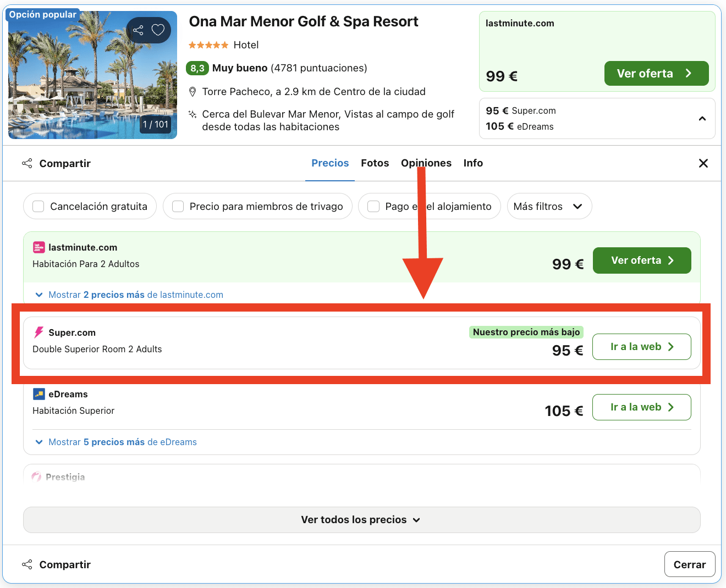Screen dimensions: 726x588
Task: Click Ver oferta in lastminute.com price row
Action: (x=642, y=260)
